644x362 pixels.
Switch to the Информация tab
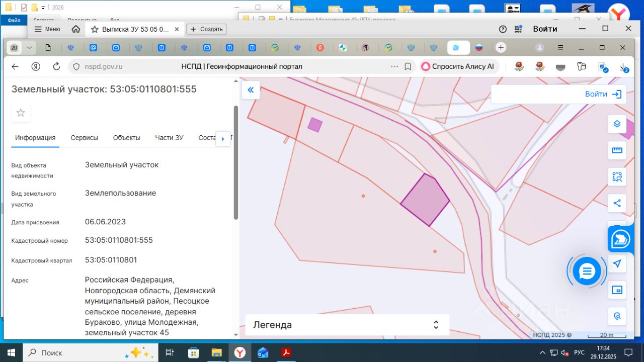pyautogui.click(x=35, y=138)
